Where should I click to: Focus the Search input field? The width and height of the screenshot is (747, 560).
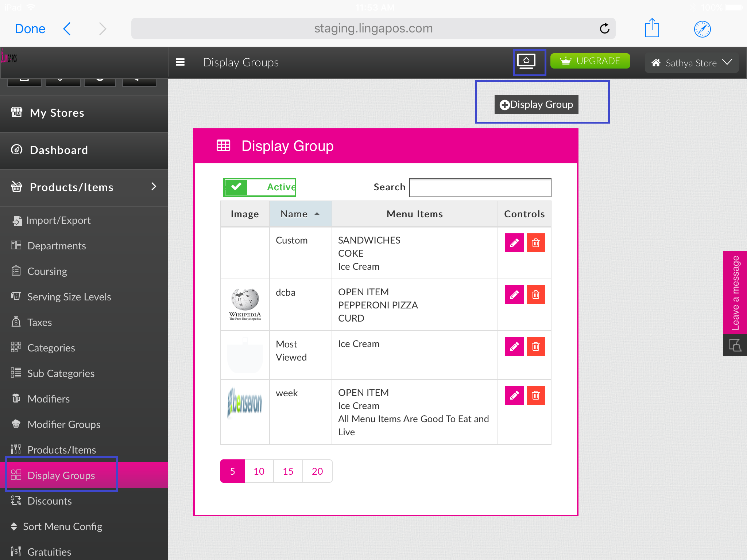[480, 187]
